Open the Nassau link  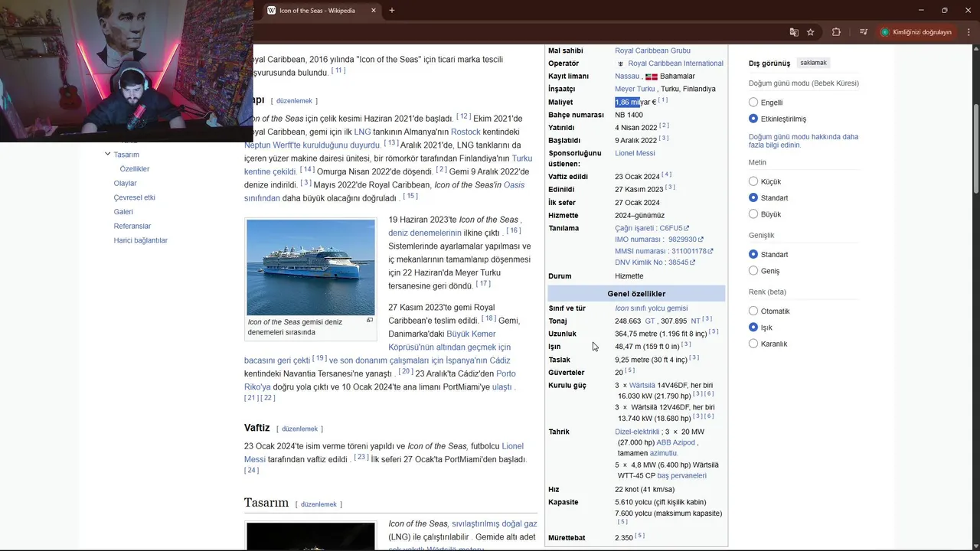pyautogui.click(x=627, y=77)
